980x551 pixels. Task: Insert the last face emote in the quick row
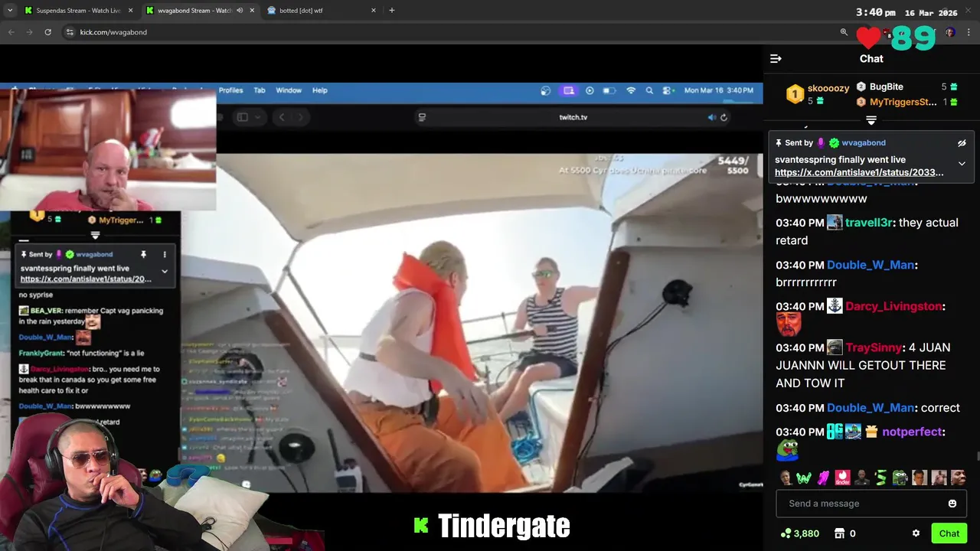tap(959, 478)
